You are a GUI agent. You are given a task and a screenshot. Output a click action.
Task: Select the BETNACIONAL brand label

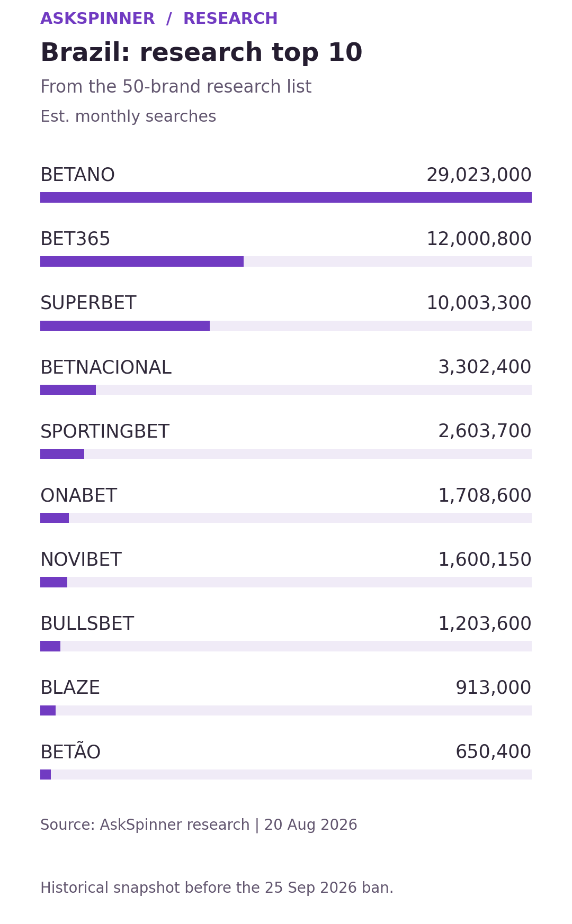(106, 368)
